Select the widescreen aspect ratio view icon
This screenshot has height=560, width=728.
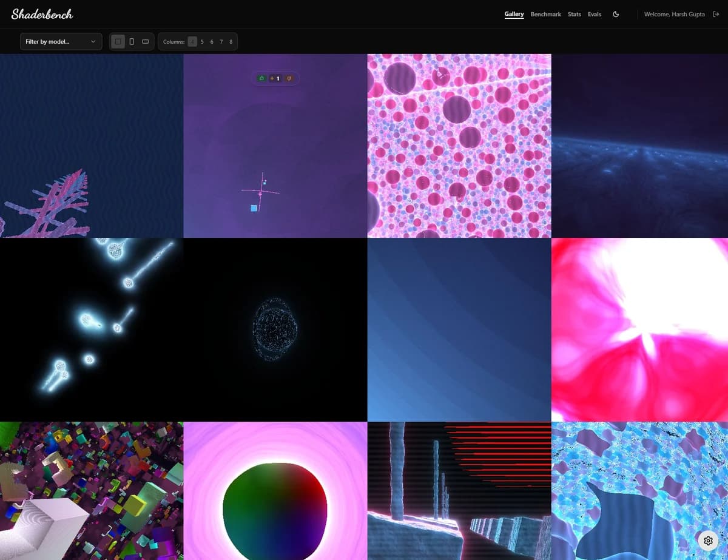coord(145,41)
